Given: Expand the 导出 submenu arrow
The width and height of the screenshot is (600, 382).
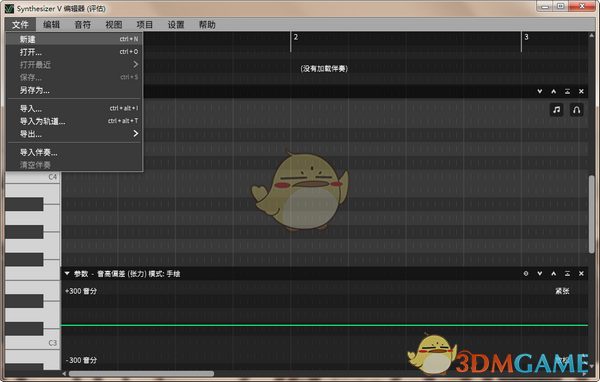Looking at the screenshot, I should [135, 134].
